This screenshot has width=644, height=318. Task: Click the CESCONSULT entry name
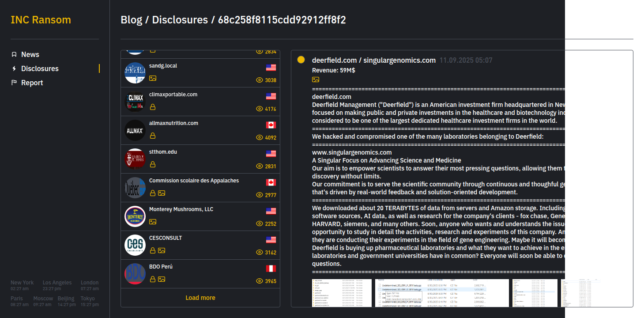pos(166,238)
